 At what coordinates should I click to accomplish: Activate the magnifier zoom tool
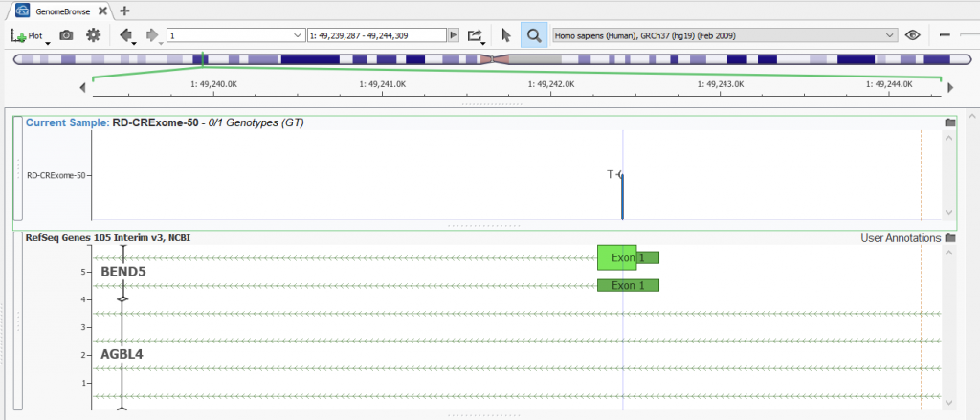pos(533,35)
